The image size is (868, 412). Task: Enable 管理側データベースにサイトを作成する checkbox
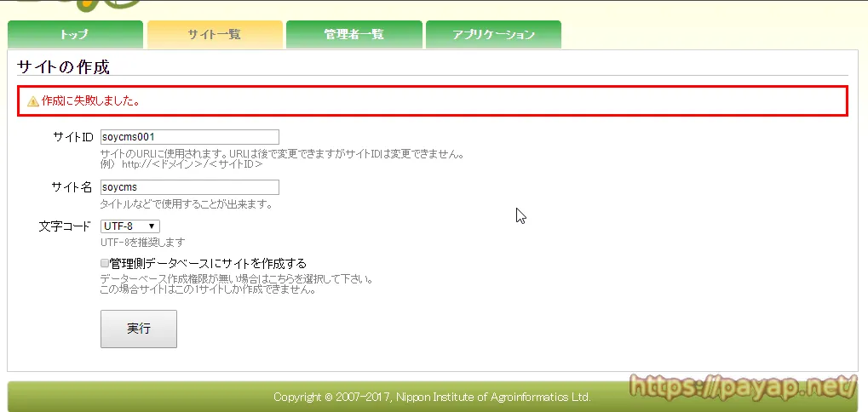tap(105, 264)
